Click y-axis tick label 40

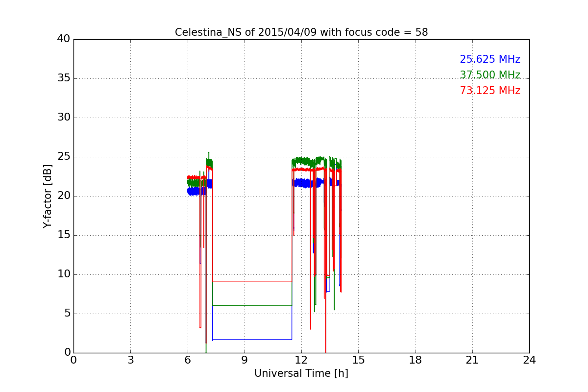tap(64, 39)
